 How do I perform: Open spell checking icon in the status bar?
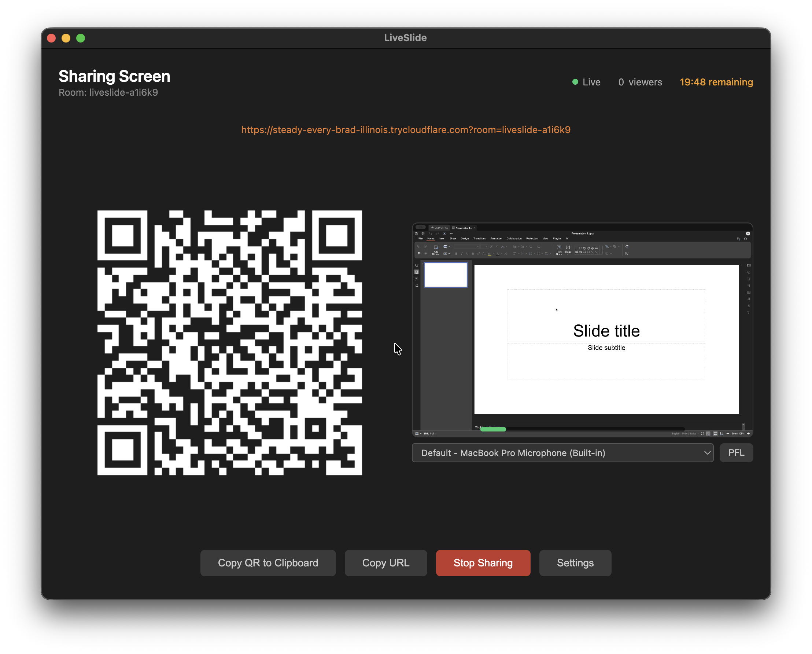pyautogui.click(x=708, y=433)
